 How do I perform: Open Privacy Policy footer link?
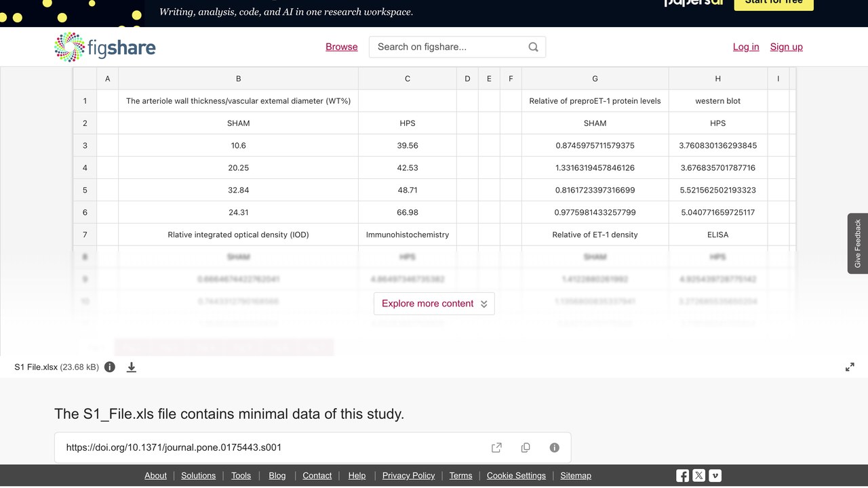tap(409, 476)
